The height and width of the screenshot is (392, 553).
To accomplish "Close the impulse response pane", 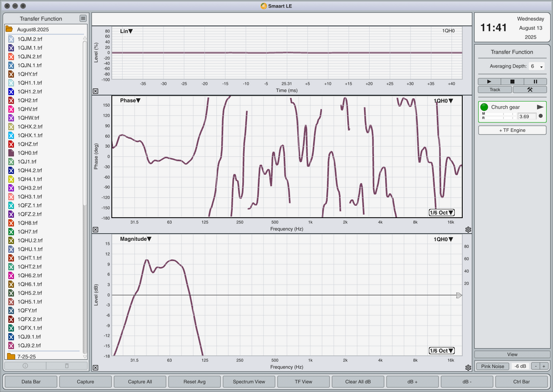I will click(96, 91).
